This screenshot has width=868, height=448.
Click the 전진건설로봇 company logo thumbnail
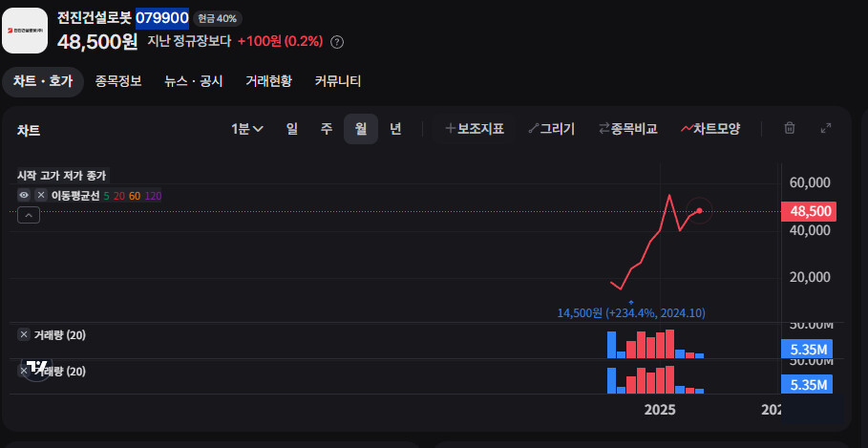[x=25, y=31]
